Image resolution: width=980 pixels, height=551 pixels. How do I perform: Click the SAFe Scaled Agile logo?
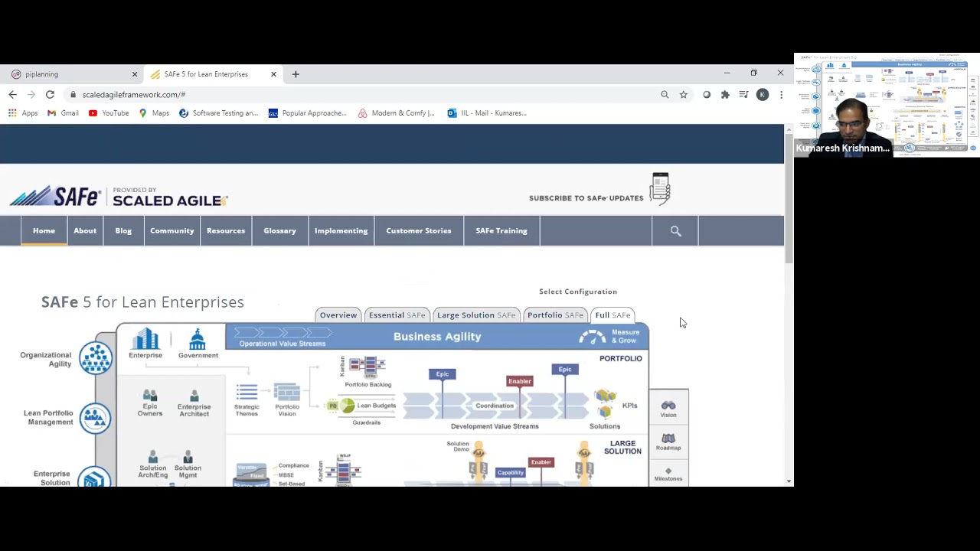pyautogui.click(x=119, y=196)
